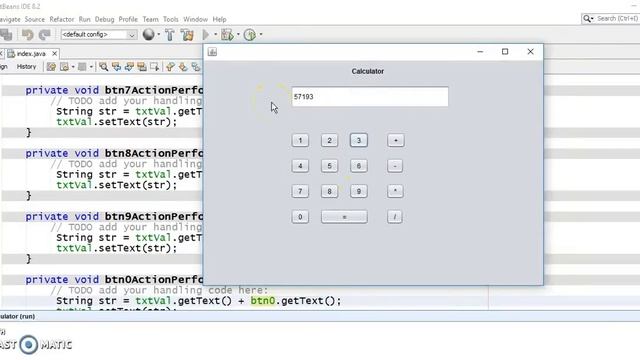Click calculator button 5

tap(329, 166)
